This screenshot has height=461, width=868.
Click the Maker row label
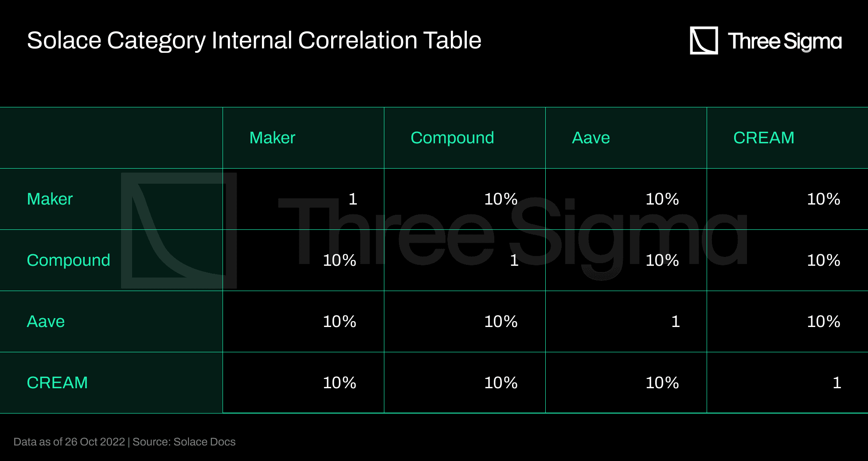pyautogui.click(x=50, y=199)
